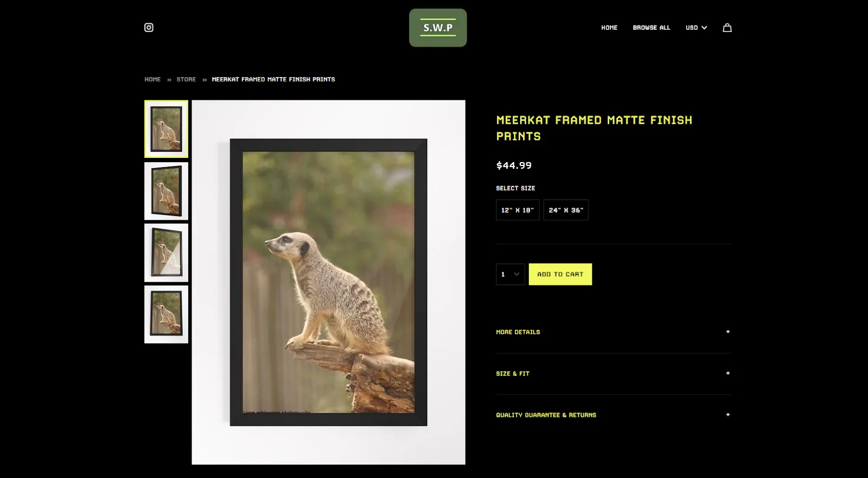Viewport: 868px width, 478px height.
Task: Open the shopping cart bag icon
Action: pyautogui.click(x=727, y=28)
